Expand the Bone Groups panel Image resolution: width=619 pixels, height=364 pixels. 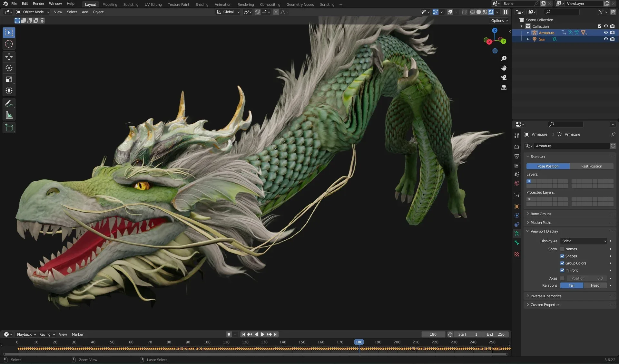click(540, 214)
